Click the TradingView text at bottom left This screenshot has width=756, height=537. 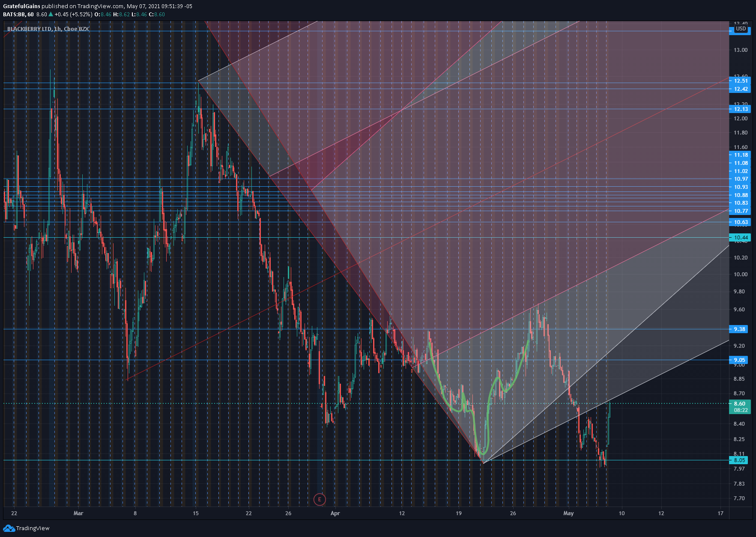[33, 528]
